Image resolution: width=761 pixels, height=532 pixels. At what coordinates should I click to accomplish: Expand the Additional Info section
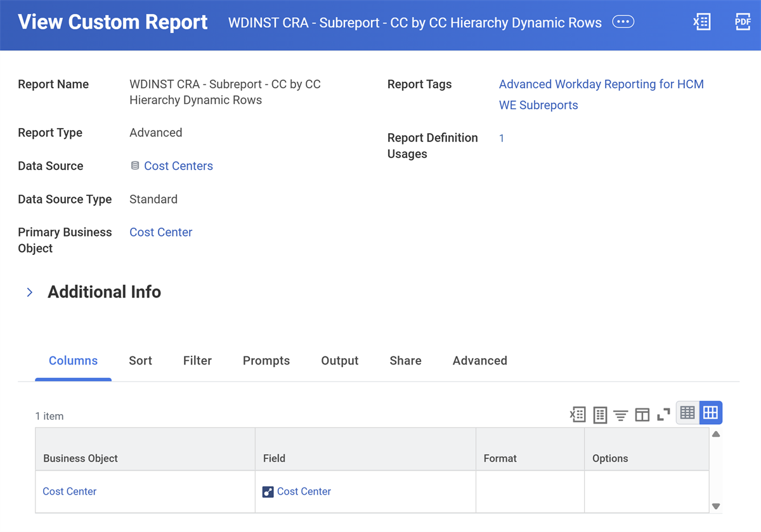coord(30,292)
